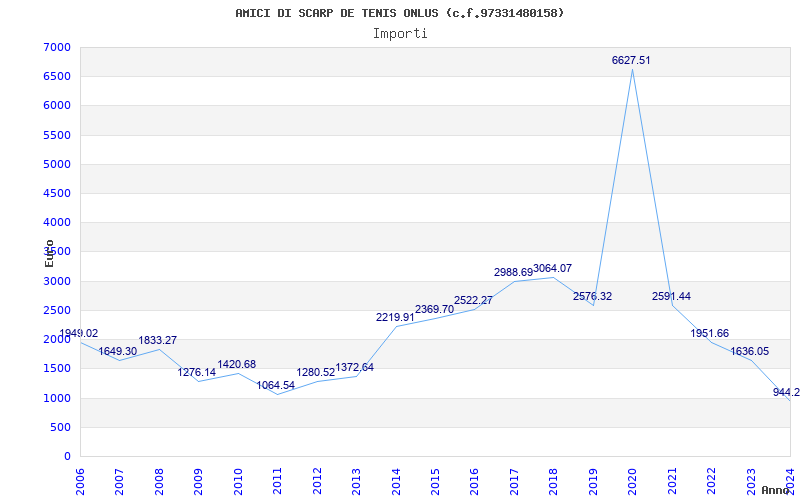Select the 1064.54 data label
The height and width of the screenshot is (500, 800).
tap(276, 386)
